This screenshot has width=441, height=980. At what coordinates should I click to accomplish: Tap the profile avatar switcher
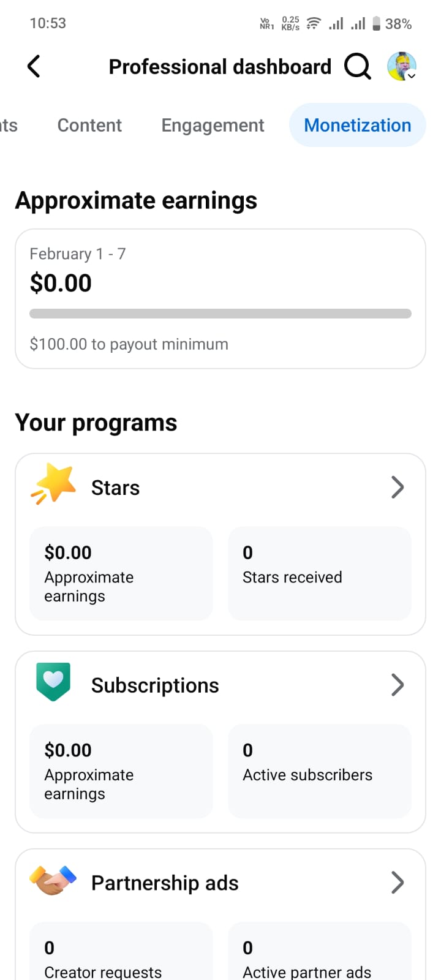pyautogui.click(x=402, y=66)
